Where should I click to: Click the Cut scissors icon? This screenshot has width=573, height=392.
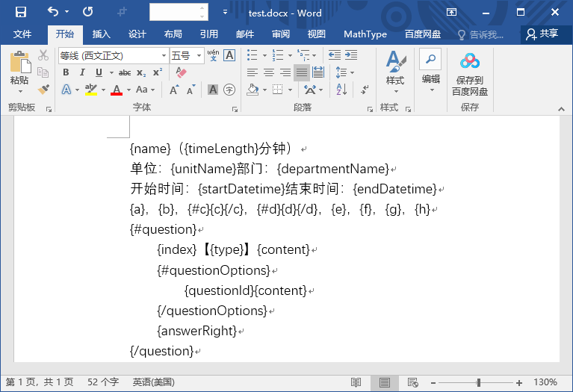(x=43, y=55)
